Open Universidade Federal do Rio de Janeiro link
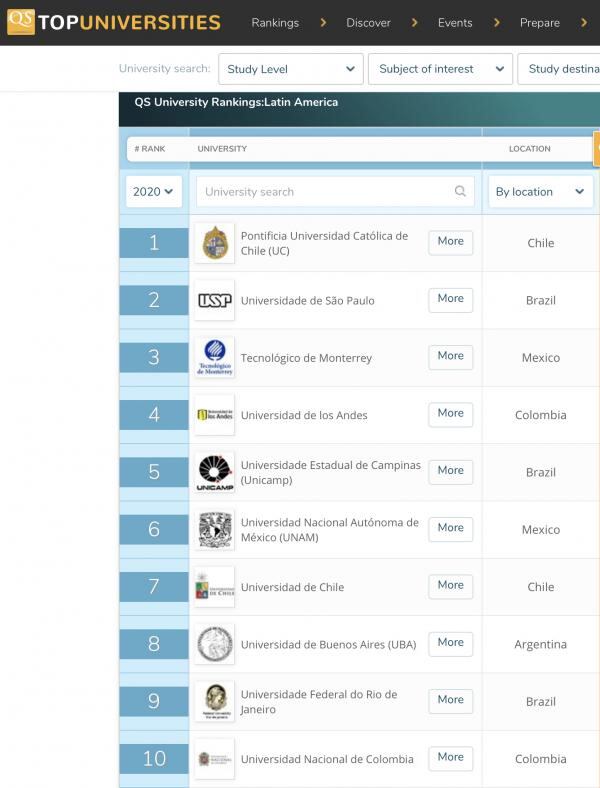Screen dimensions: 600x788 [319, 702]
